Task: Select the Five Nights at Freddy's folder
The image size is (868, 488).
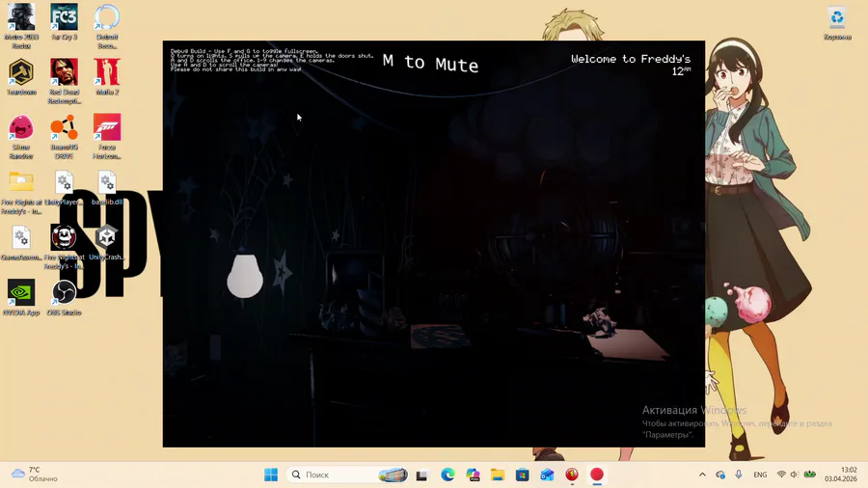Action: tap(21, 191)
